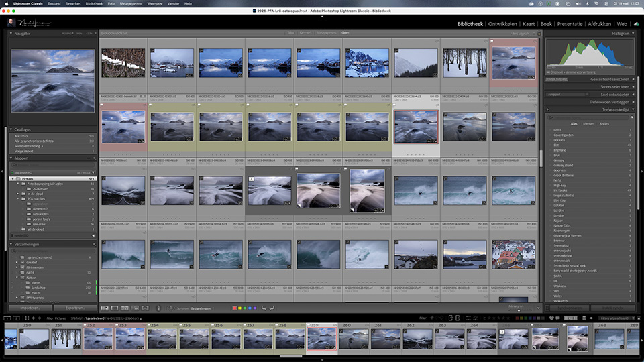The height and width of the screenshot is (362, 644).
Task: Open second window display button 2
Action: tap(16, 318)
